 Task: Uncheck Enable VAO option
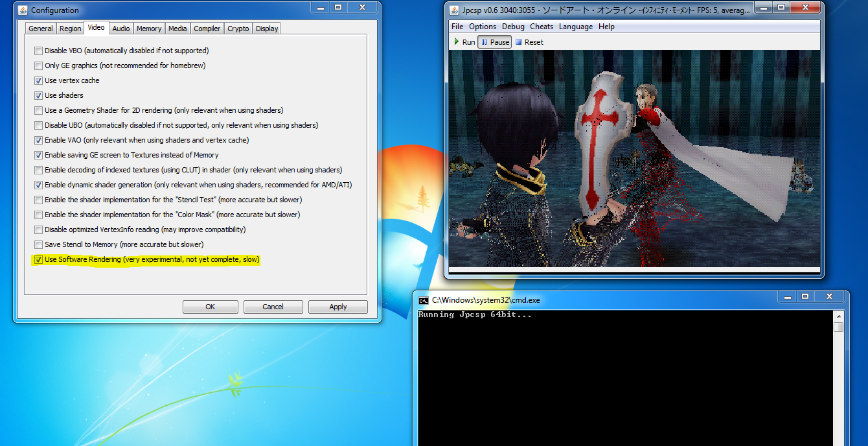coord(39,140)
